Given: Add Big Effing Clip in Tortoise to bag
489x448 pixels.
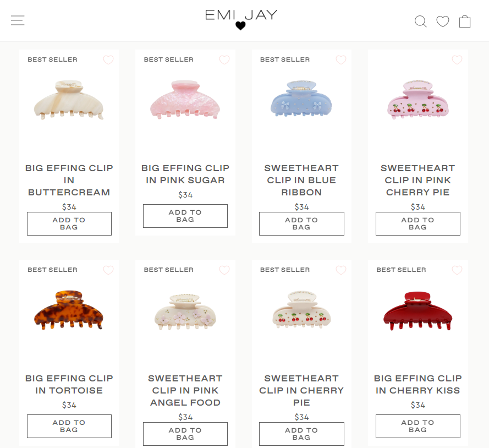Looking at the screenshot, I should click(69, 426).
